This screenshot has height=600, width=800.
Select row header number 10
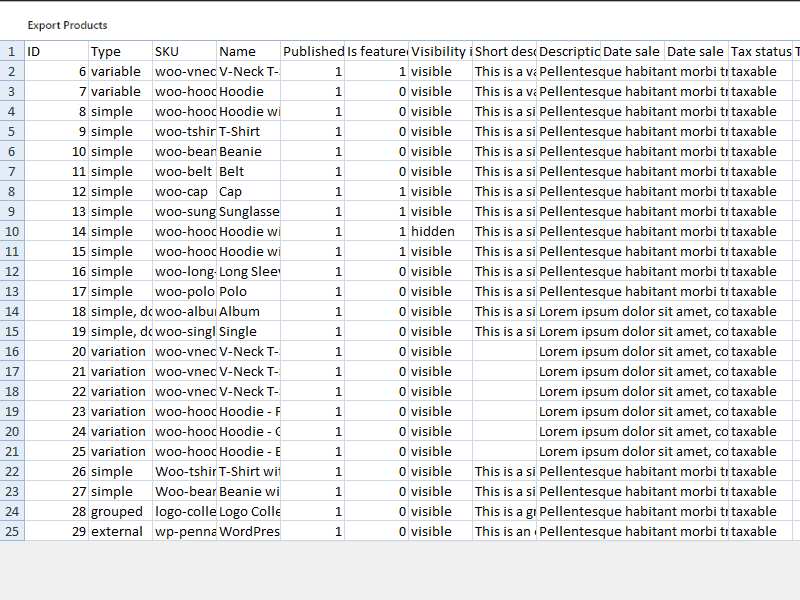(x=12, y=231)
